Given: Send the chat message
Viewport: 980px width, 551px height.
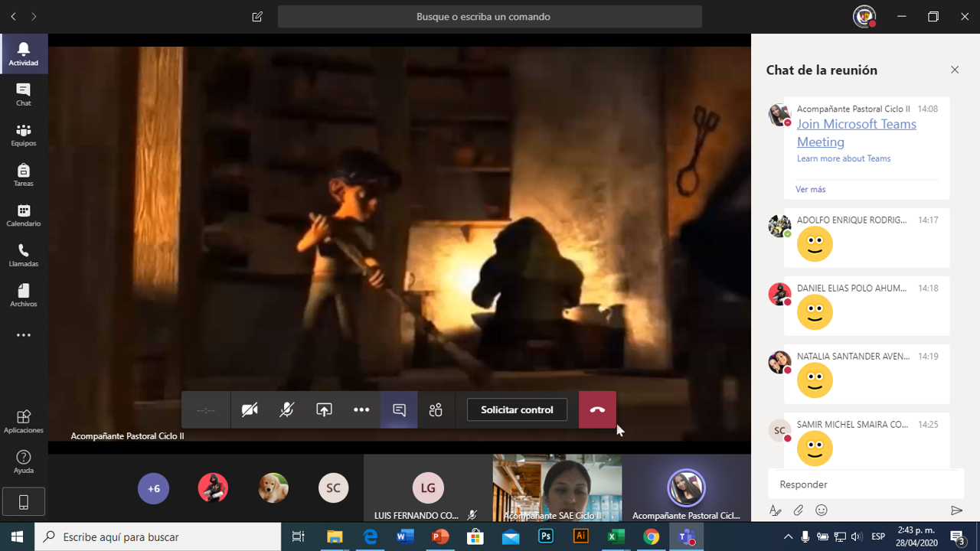Looking at the screenshot, I should coord(955,510).
